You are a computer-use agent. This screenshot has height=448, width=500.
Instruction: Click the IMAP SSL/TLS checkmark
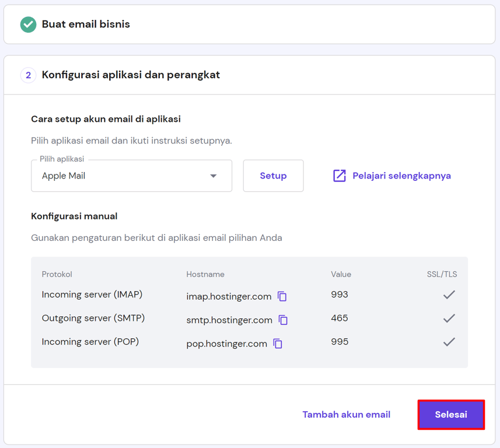(x=449, y=295)
